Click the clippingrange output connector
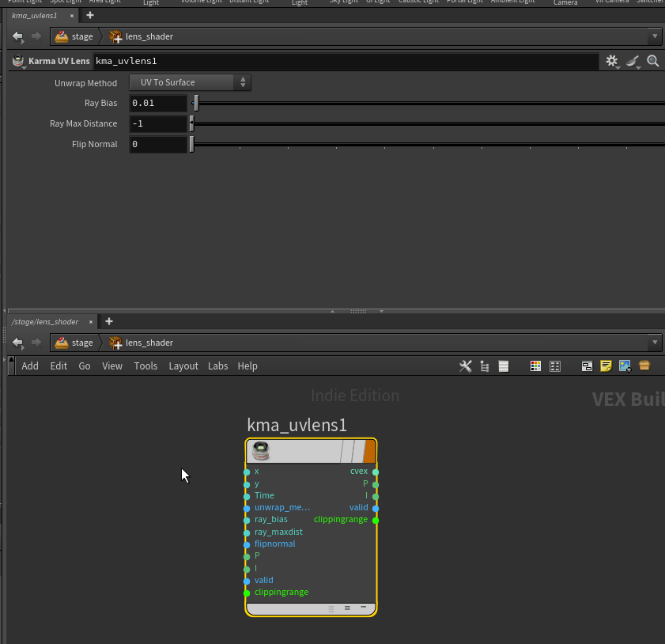 coord(376,520)
